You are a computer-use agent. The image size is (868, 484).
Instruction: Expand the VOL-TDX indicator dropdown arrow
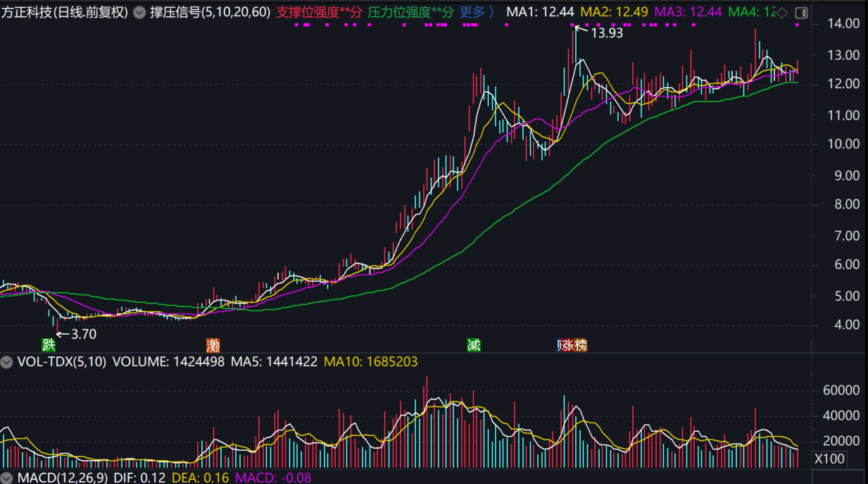pos(7,362)
